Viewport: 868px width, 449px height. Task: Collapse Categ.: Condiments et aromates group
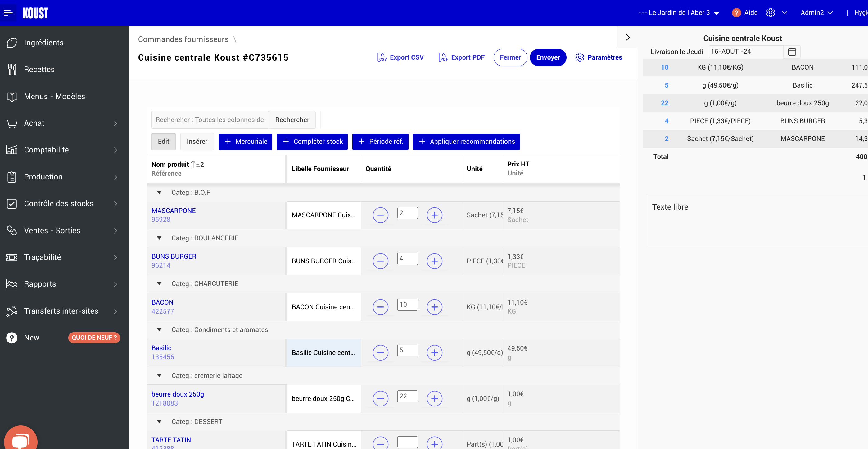point(159,330)
